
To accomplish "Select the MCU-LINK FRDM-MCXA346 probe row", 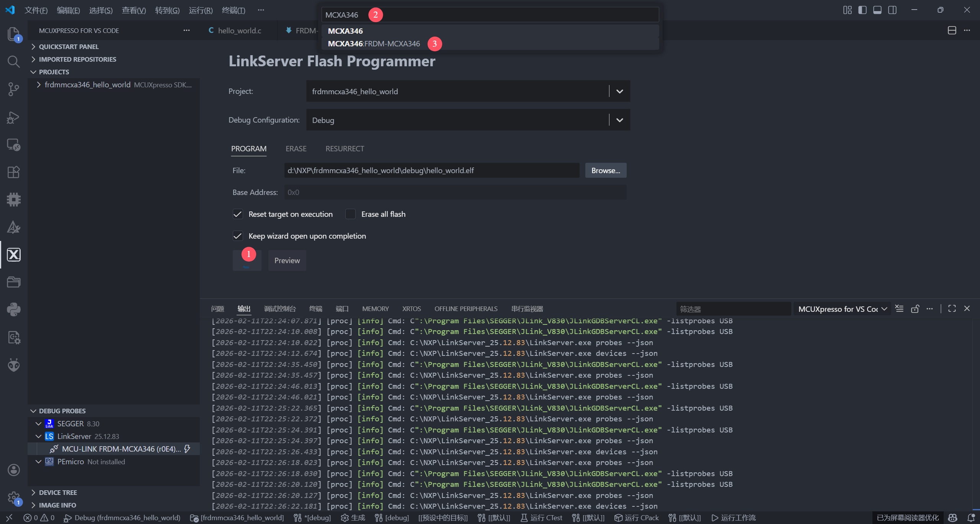I will [114, 449].
